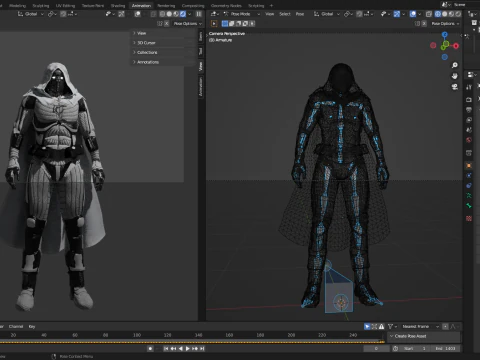Open the Rendering workspace tab
480x360 pixels.
click(166, 6)
